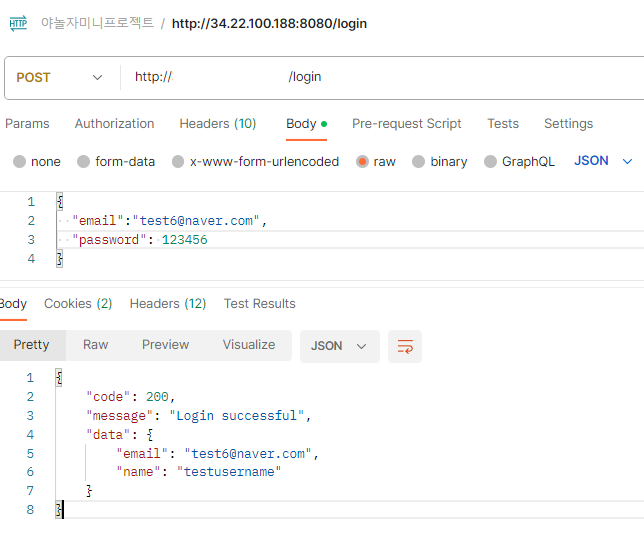
Task: Click line number 8 in the response viewer
Action: point(30,510)
